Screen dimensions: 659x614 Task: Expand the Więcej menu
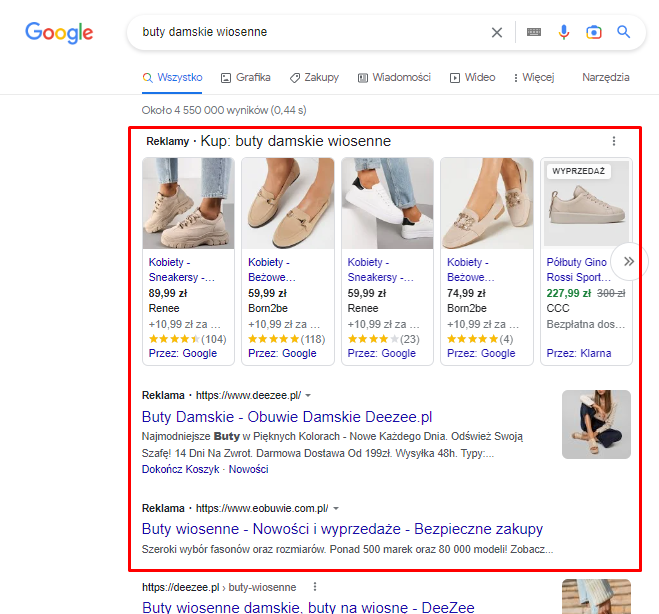point(534,78)
